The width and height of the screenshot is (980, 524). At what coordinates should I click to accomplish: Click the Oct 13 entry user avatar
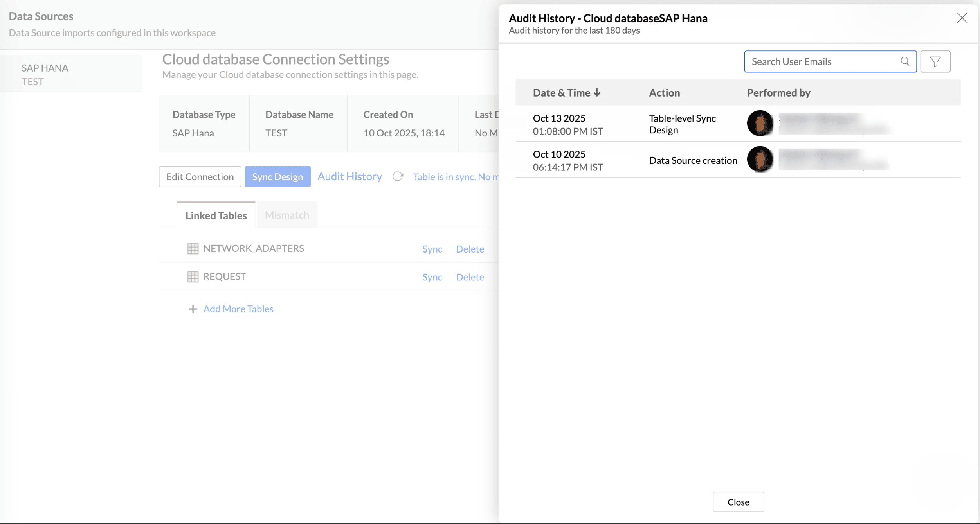click(x=760, y=123)
